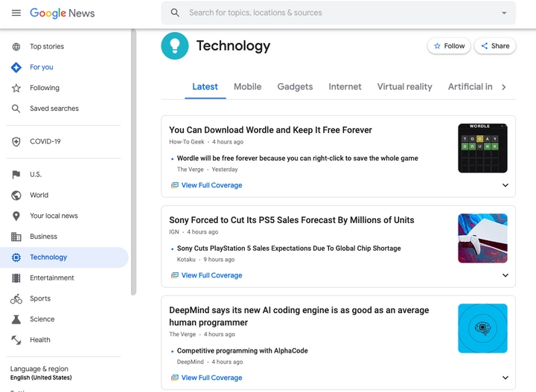Switch to the Virtual reality tab
Image resolution: width=536 pixels, height=392 pixels.
point(405,87)
